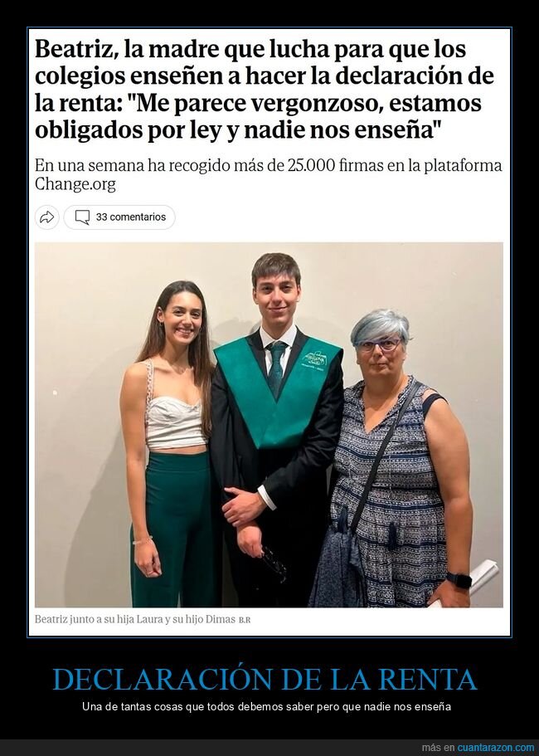This screenshot has height=756, width=539.
Task: Click the smartwatch on the woman's wrist
Action: pyautogui.click(x=459, y=579)
